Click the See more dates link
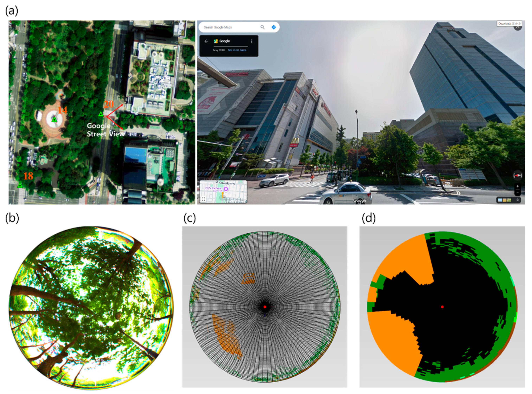This screenshot has width=532, height=394. point(237,50)
